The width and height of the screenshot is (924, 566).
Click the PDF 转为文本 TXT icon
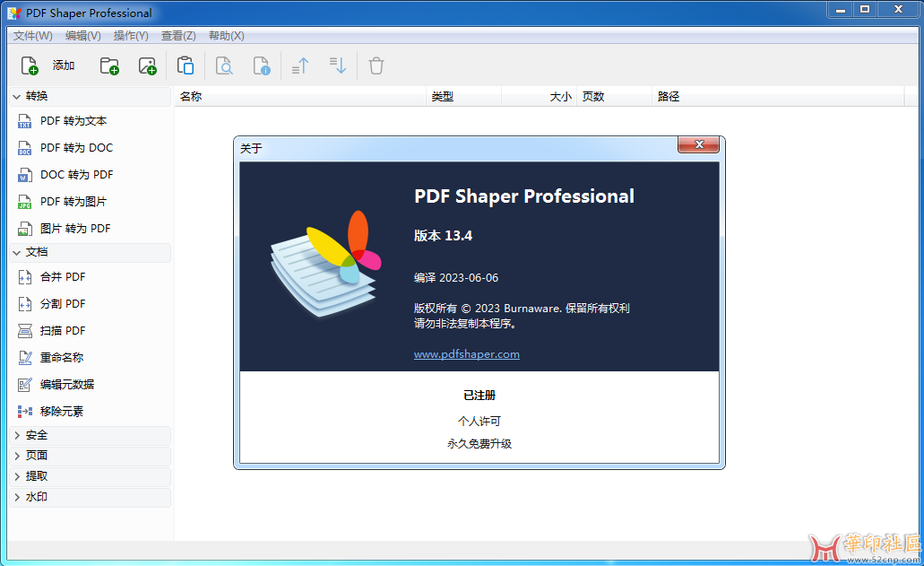click(25, 121)
